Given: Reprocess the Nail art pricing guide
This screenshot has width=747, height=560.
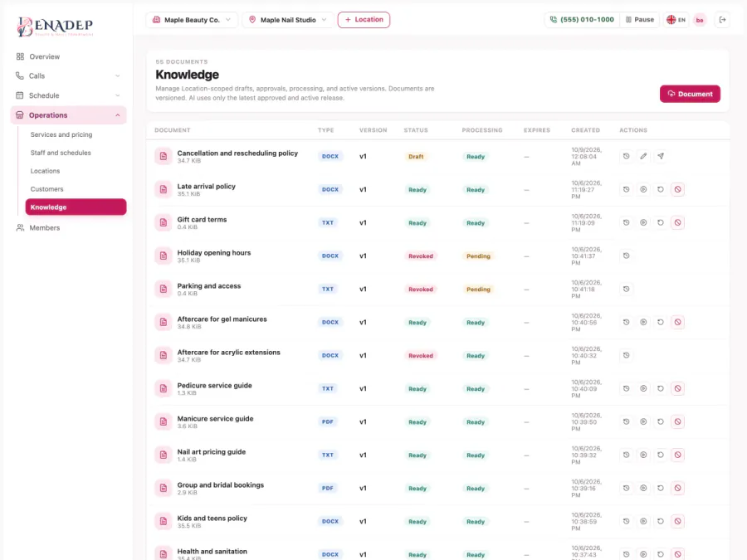Looking at the screenshot, I should (x=661, y=455).
